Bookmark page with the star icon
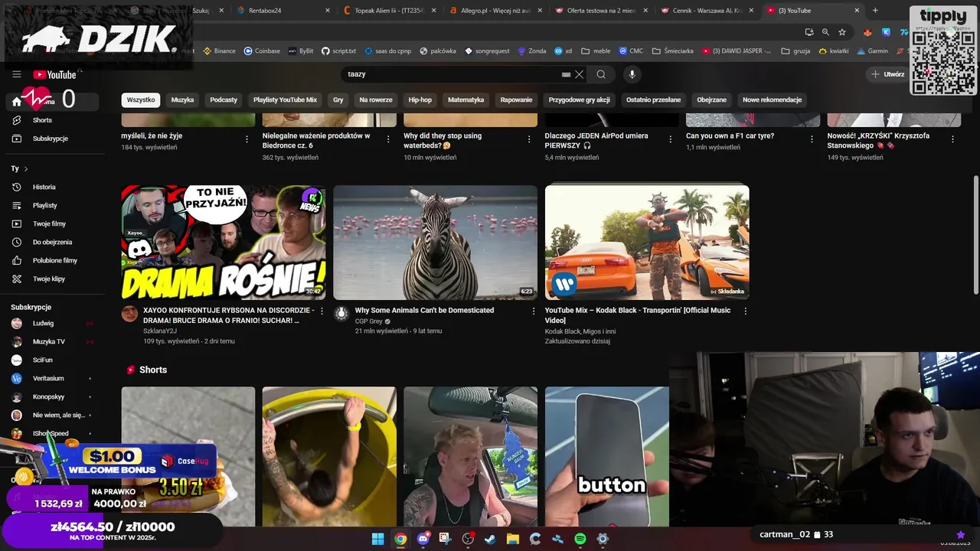This screenshot has width=980, height=551. [x=842, y=32]
